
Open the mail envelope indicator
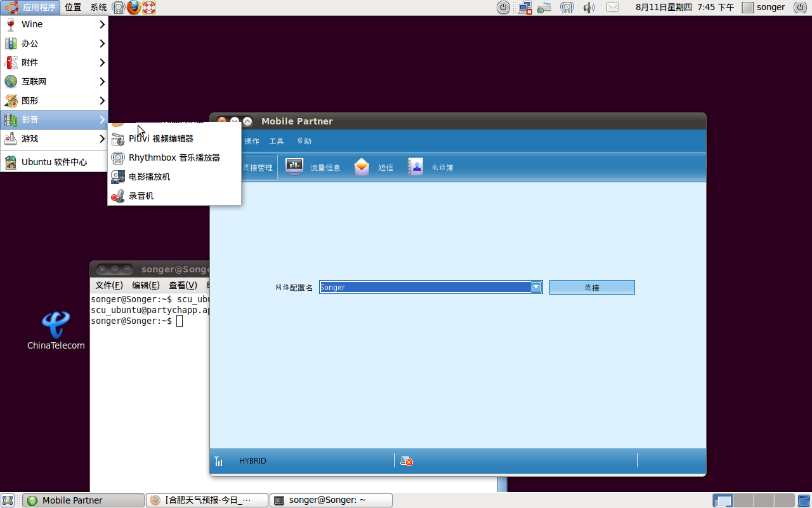coord(612,8)
